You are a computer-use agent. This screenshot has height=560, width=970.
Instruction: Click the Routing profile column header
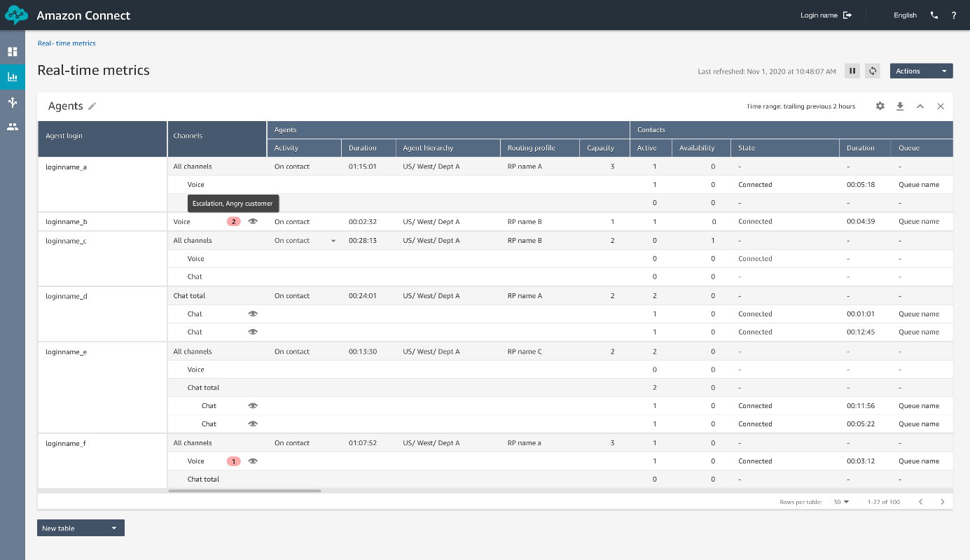tap(540, 148)
